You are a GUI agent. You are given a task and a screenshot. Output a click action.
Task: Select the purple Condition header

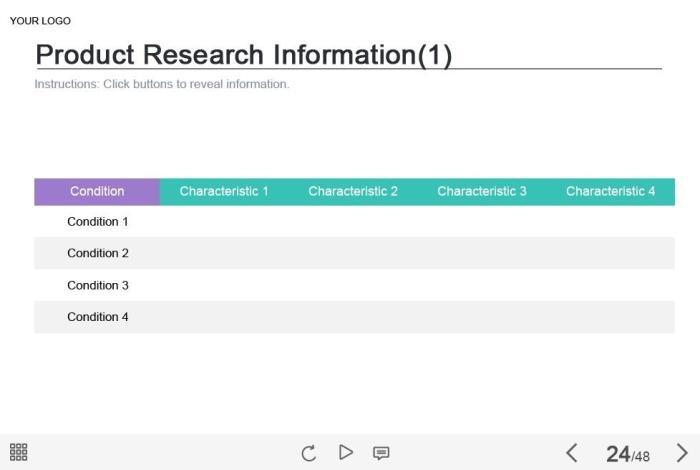coord(97,191)
